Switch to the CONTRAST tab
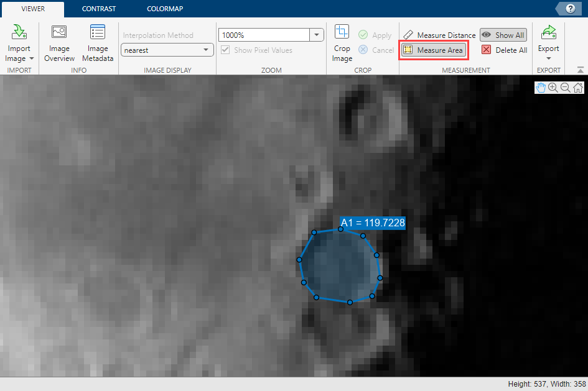 tap(99, 9)
